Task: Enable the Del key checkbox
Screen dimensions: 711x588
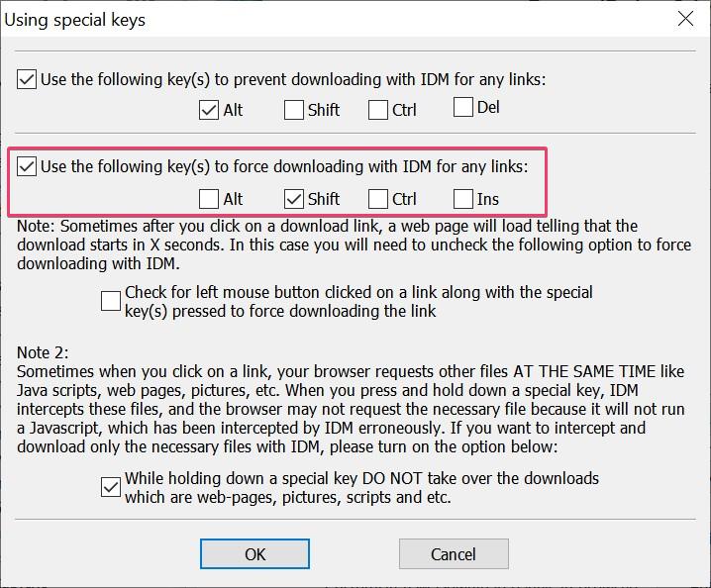Action: point(463,107)
